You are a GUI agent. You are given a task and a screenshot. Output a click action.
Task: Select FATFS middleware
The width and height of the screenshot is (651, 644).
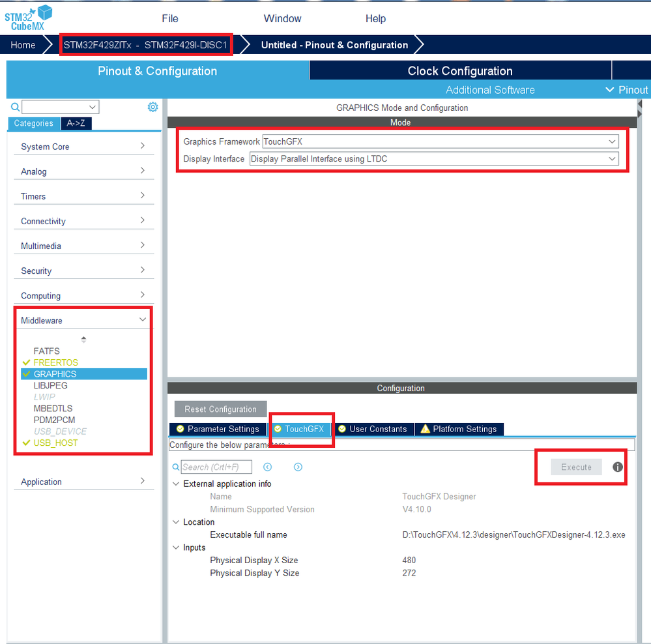(46, 351)
